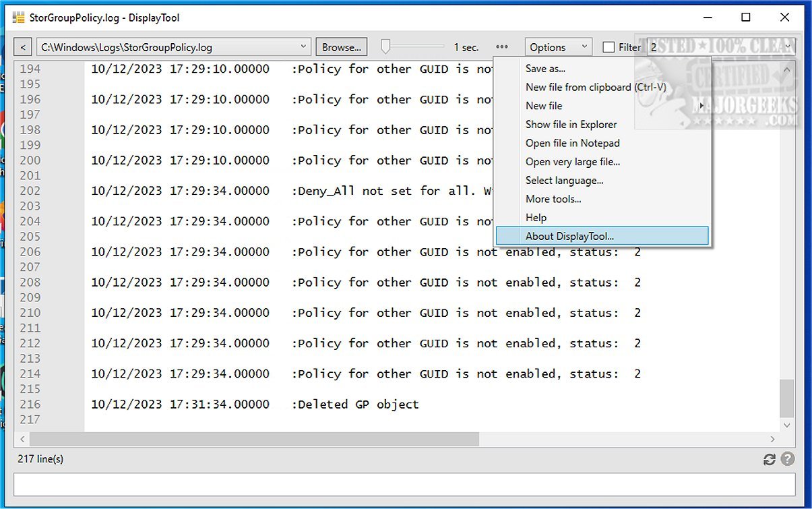Toggle the Filter checkbox

(608, 47)
